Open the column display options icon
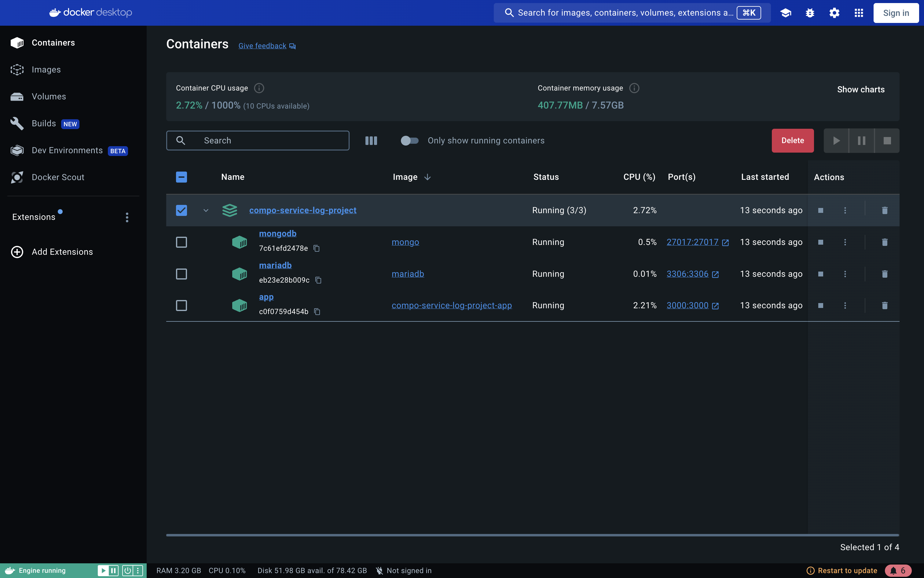Screen dimensions: 924x578 tap(371, 141)
